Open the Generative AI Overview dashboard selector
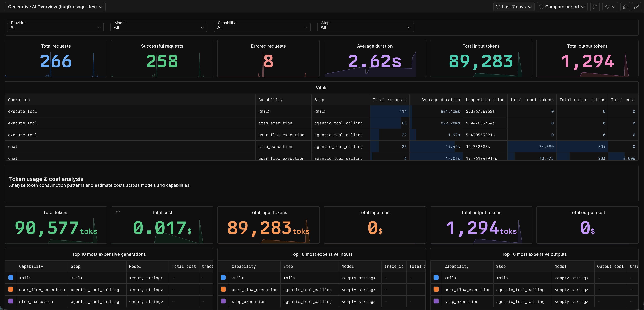 (x=55, y=7)
